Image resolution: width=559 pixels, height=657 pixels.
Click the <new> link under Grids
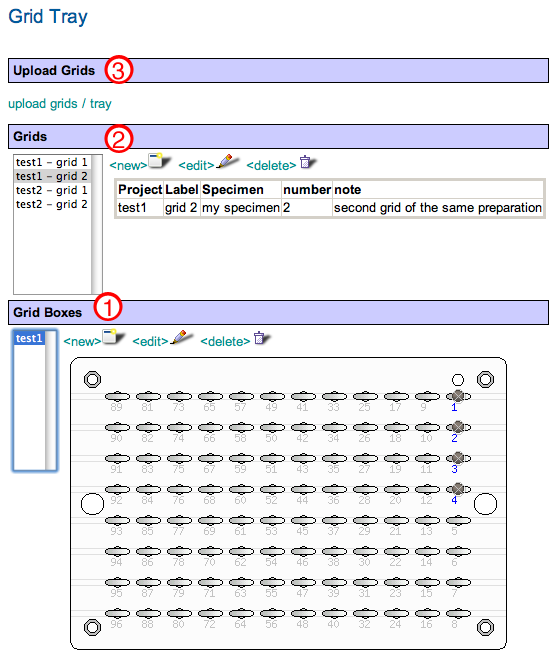128,166
